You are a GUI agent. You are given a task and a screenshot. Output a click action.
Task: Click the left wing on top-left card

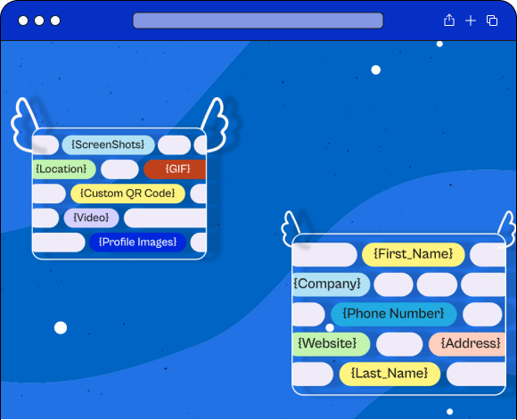(25, 124)
